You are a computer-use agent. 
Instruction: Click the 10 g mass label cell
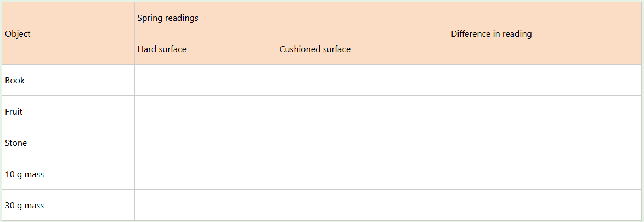68,174
